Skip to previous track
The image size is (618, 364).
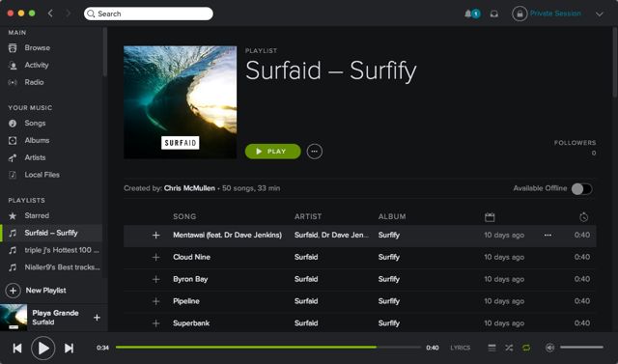[x=17, y=349]
